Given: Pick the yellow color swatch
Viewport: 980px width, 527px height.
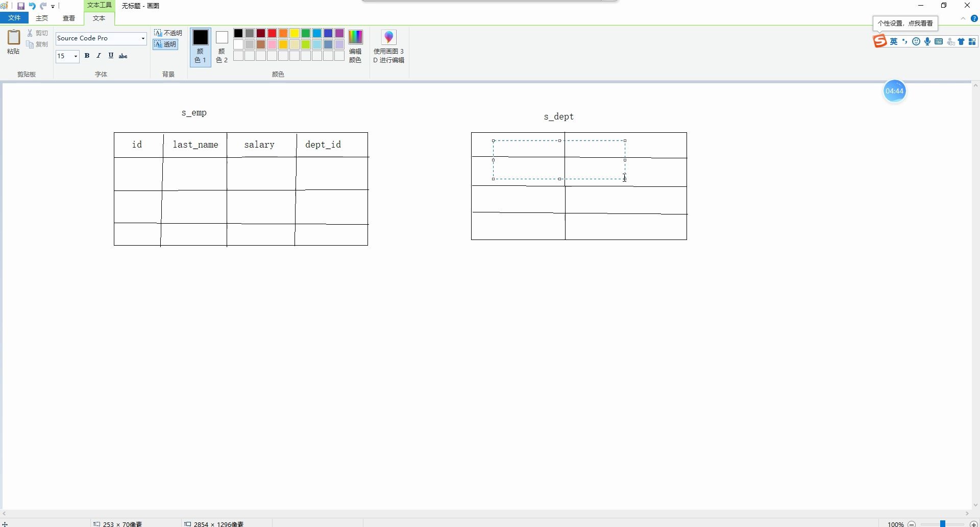Looking at the screenshot, I should (295, 33).
